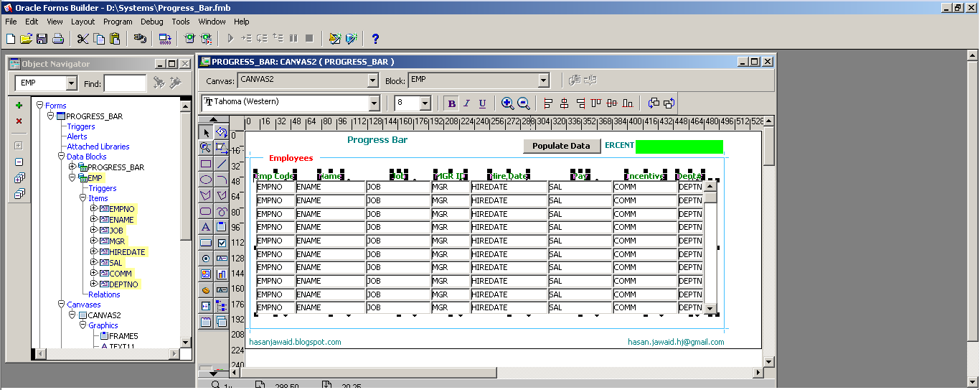This screenshot has height=390, width=980.
Task: Open the Debug menu
Action: (x=152, y=22)
